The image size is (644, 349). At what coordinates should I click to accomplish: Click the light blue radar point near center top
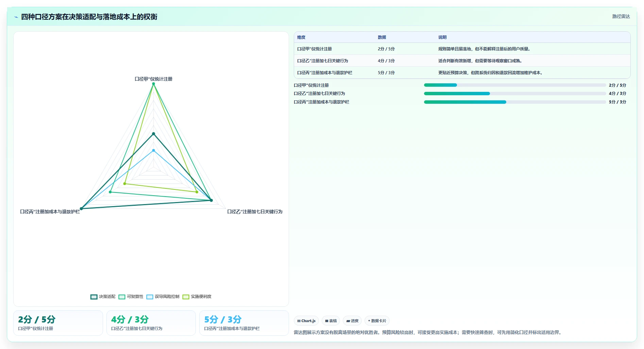(153, 150)
